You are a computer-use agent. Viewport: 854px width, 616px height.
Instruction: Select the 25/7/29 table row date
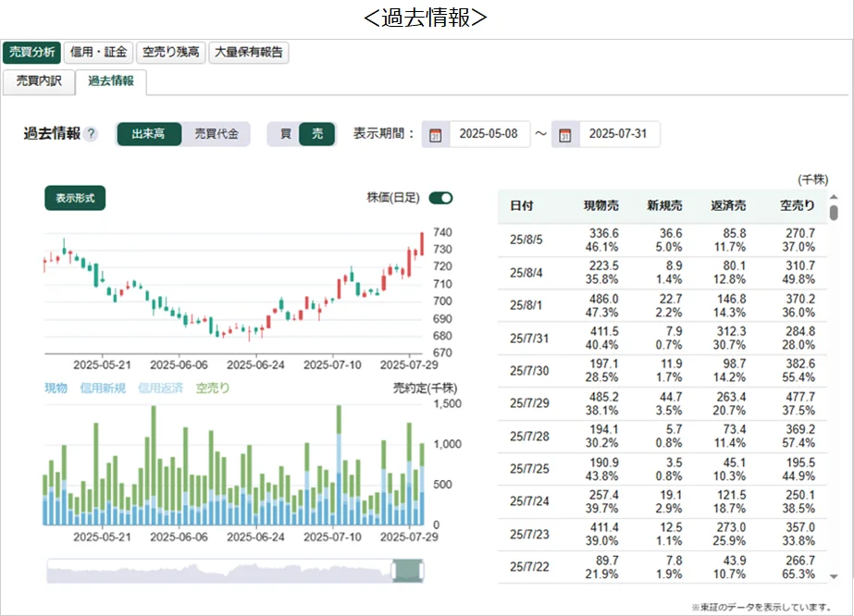pyautogui.click(x=529, y=403)
